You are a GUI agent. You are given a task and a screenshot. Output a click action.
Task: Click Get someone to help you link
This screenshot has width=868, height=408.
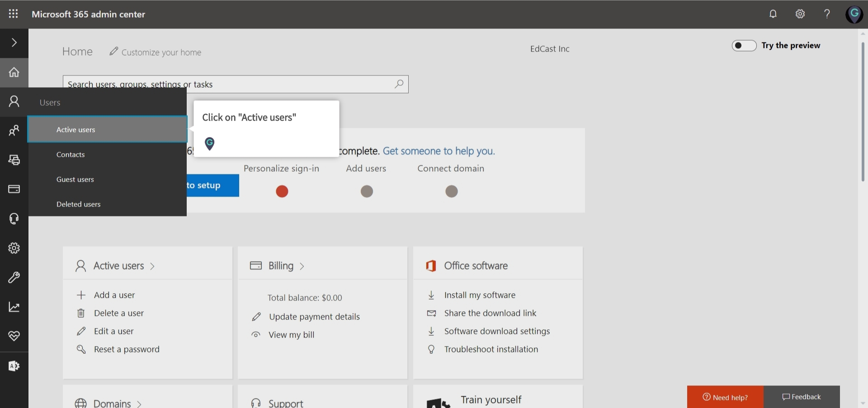pyautogui.click(x=439, y=151)
